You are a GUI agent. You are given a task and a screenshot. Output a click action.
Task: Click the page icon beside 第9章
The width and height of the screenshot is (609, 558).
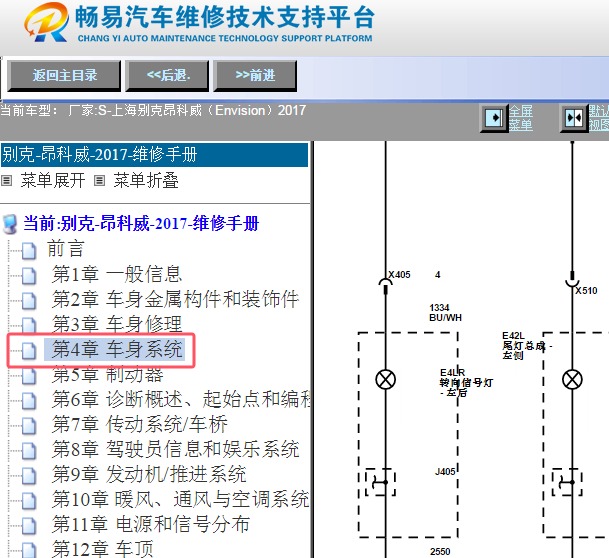point(29,476)
